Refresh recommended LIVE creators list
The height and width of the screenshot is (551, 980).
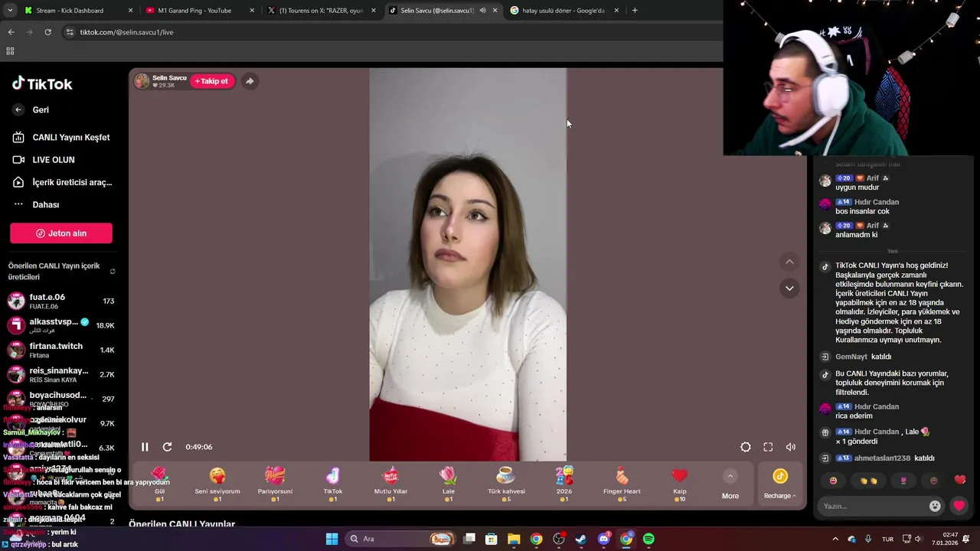pyautogui.click(x=113, y=272)
